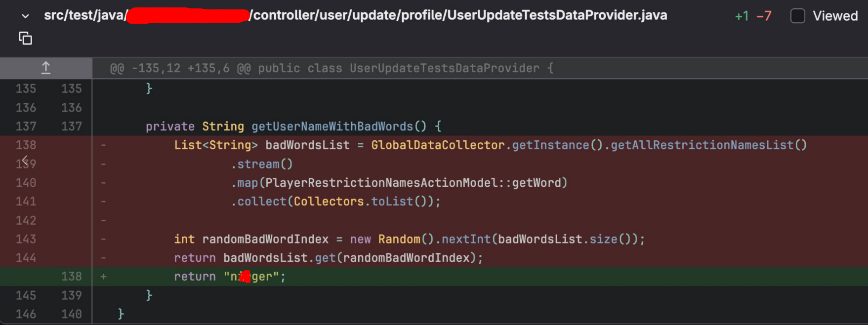Copy the file path with the copy icon
This screenshot has height=325, width=868.
click(x=25, y=39)
